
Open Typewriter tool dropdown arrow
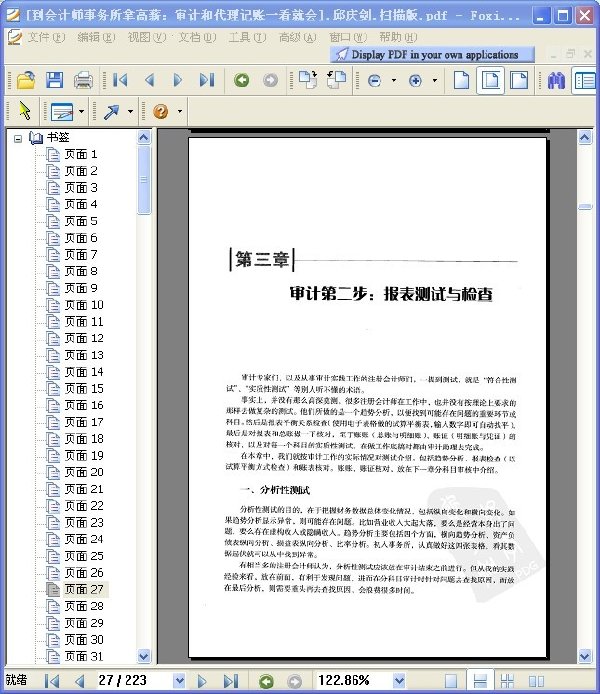click(81, 111)
